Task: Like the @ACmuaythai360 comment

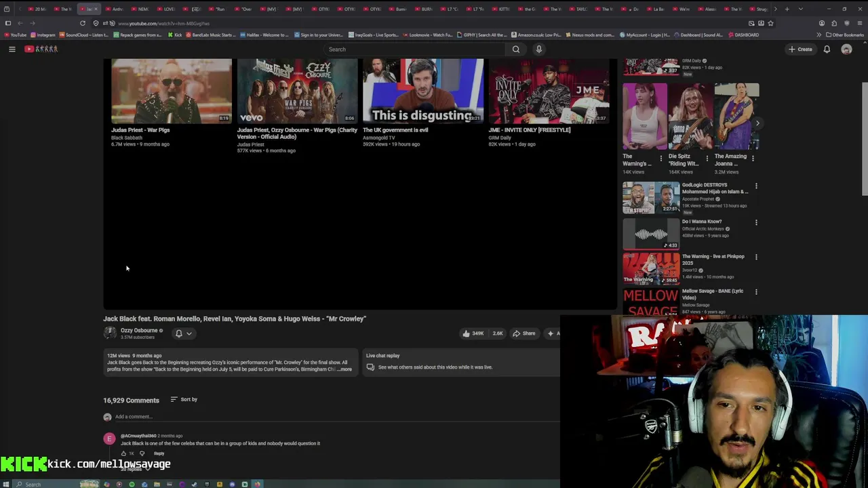Action: [123, 453]
